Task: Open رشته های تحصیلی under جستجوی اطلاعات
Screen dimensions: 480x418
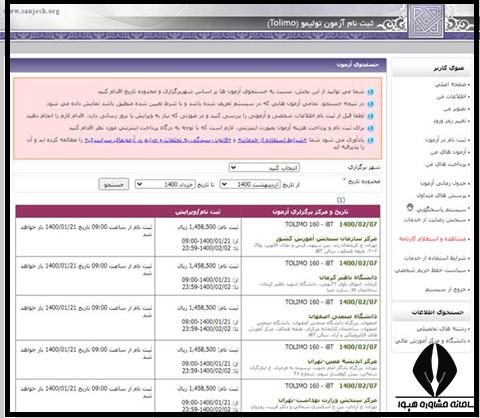Action: (441, 329)
